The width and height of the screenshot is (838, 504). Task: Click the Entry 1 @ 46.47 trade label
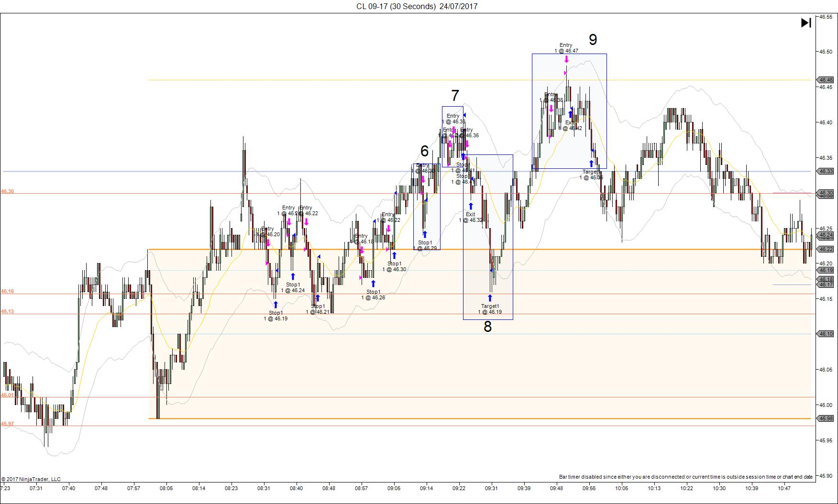coord(566,48)
